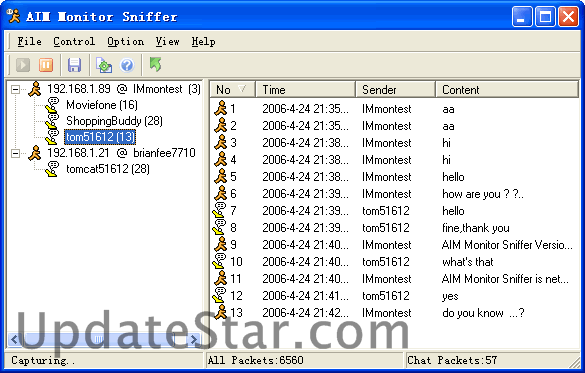Collapse the 192.168.1.89 tree node
The width and height of the screenshot is (585, 373).
pyautogui.click(x=15, y=89)
